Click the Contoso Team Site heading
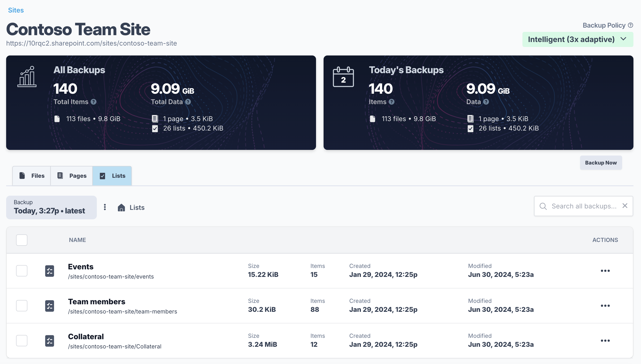641x364 pixels. click(78, 29)
